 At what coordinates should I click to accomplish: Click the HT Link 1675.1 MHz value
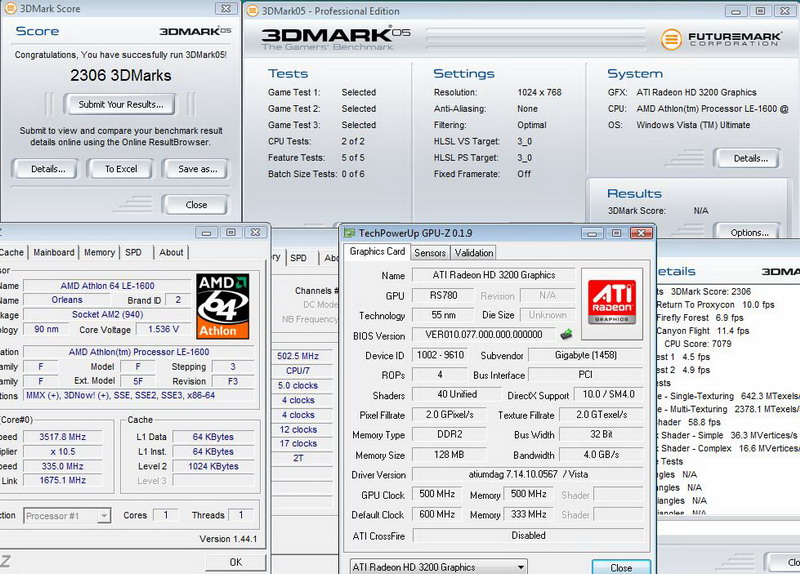(63, 481)
